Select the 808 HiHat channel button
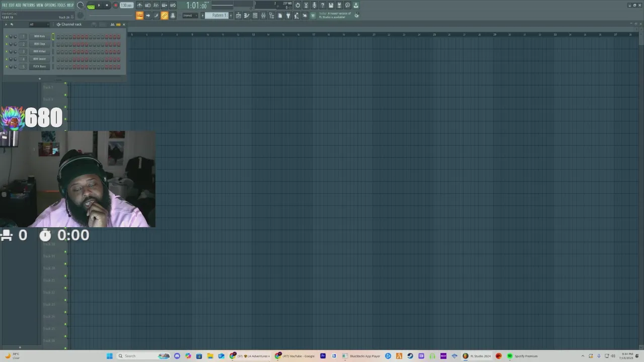Viewport: 644px width, 362px height. [39, 51]
